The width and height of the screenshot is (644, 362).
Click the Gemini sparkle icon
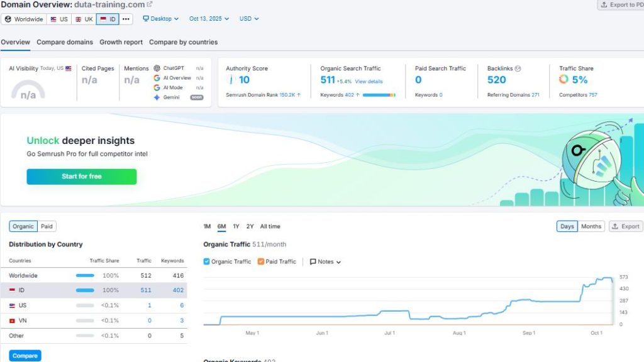(x=157, y=97)
